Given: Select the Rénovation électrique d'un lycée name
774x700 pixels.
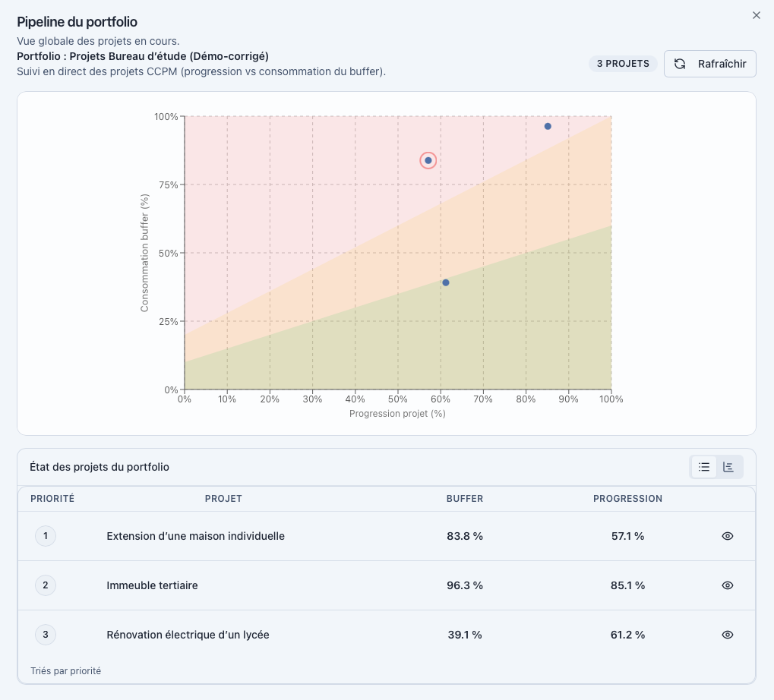Looking at the screenshot, I should pyautogui.click(x=188, y=635).
